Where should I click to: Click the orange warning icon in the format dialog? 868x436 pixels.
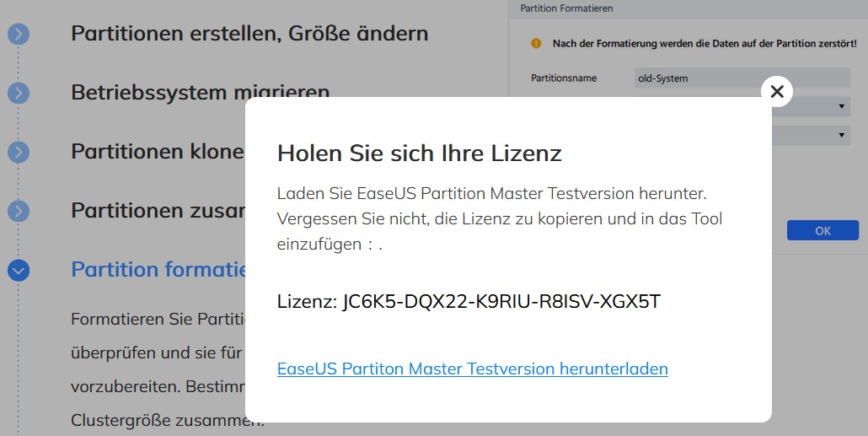536,43
